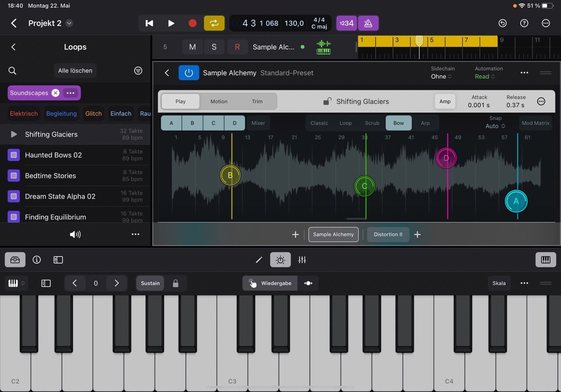The image size is (561, 392).
Task: Select the Arp play mode
Action: pyautogui.click(x=425, y=123)
